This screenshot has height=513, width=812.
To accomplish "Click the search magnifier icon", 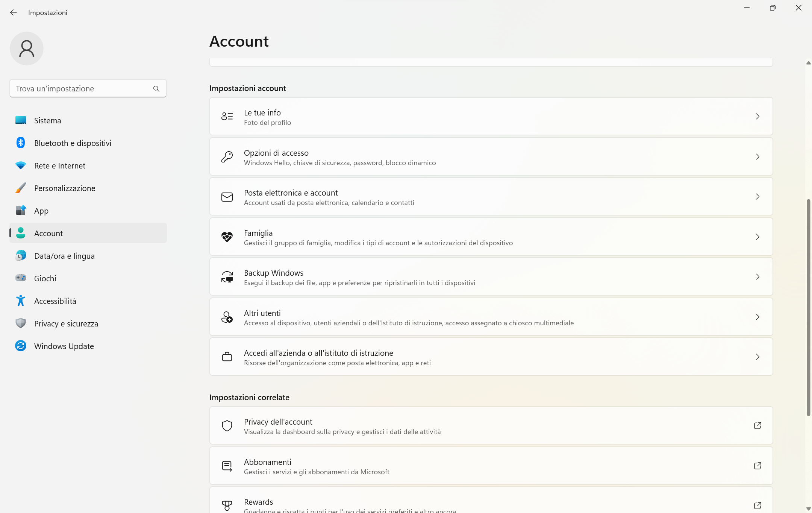I will tap(156, 89).
